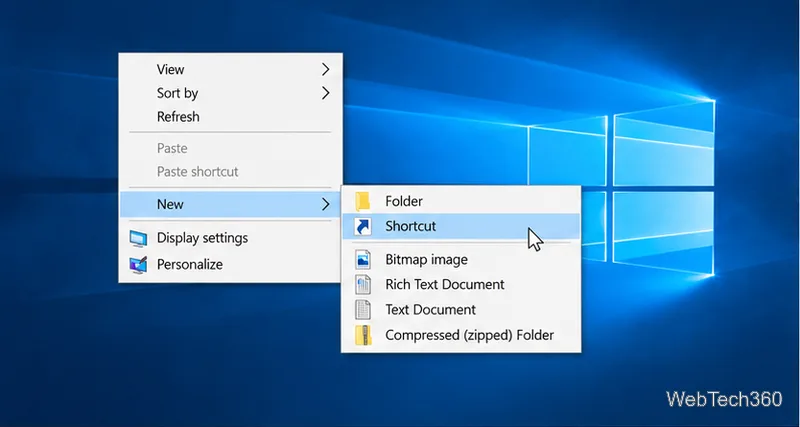Viewport: 800px width, 427px height.
Task: Expand the New submenu chevron
Action: 326,204
